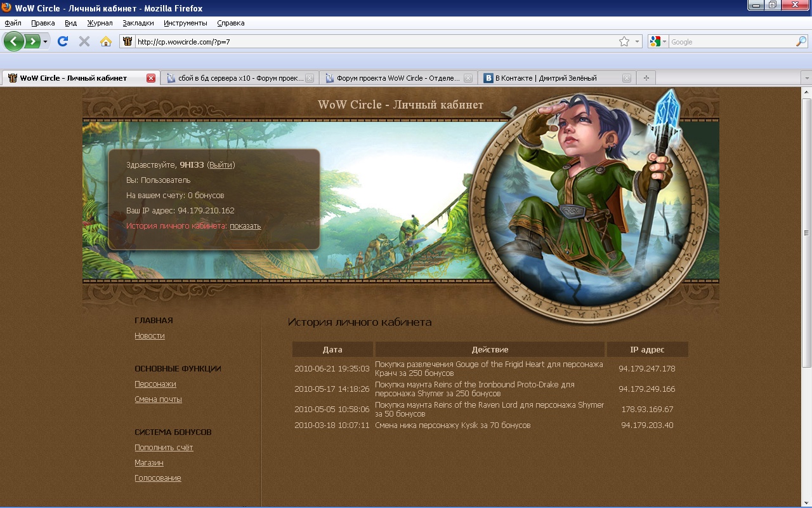Click the Ironbound Proto-Drake purchase entry
This screenshot has width=812, height=508.
pos(475,389)
